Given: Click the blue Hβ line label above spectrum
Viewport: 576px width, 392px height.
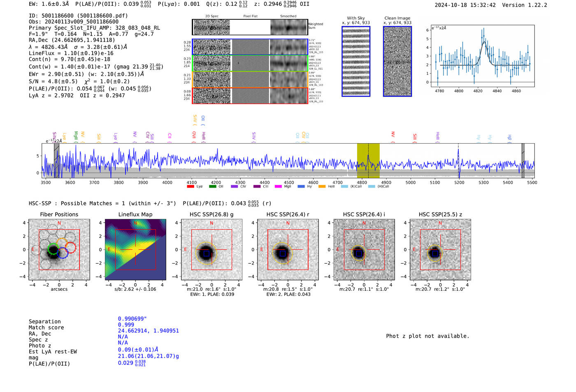Looking at the screenshot, I should tap(509, 138).
